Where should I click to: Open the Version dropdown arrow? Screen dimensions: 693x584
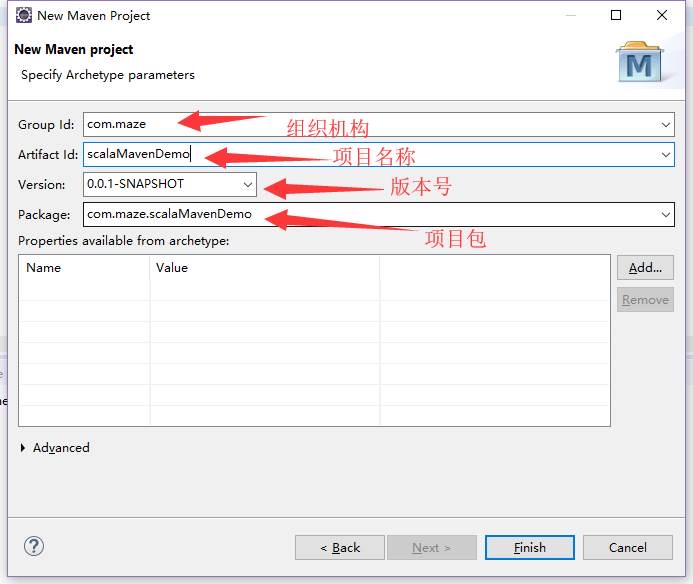pyautogui.click(x=248, y=185)
